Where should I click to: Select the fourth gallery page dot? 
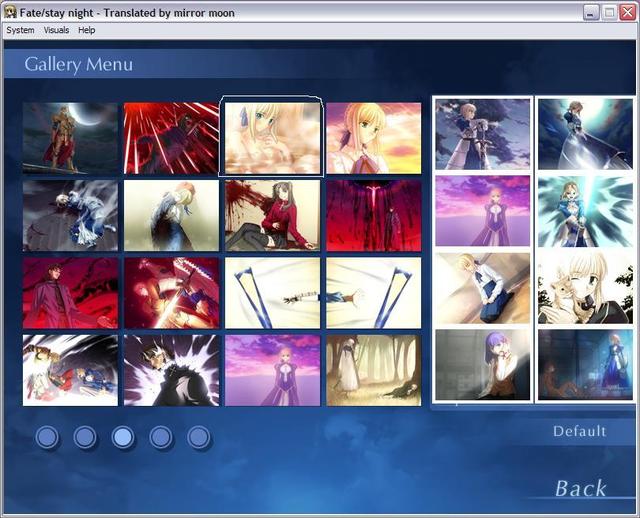pyautogui.click(x=161, y=437)
